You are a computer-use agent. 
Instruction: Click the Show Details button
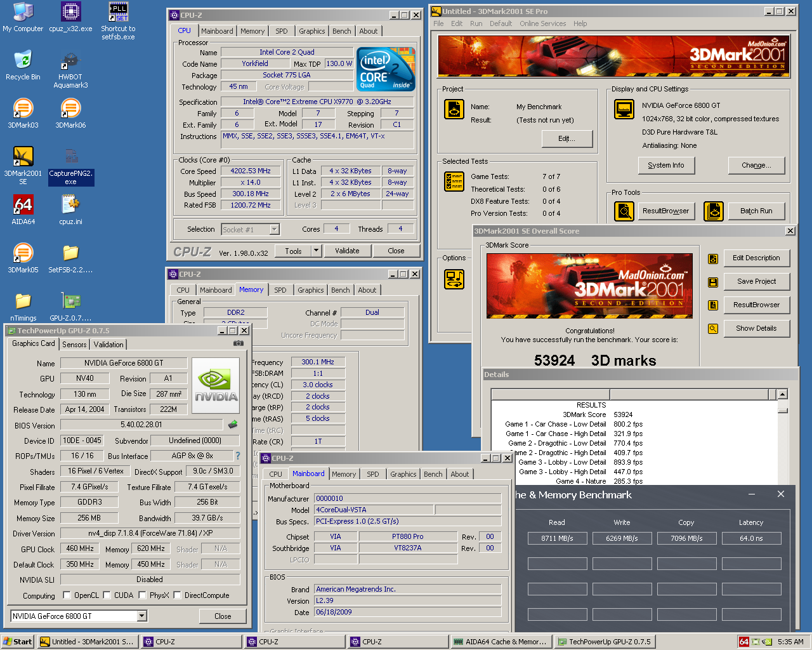coord(756,328)
